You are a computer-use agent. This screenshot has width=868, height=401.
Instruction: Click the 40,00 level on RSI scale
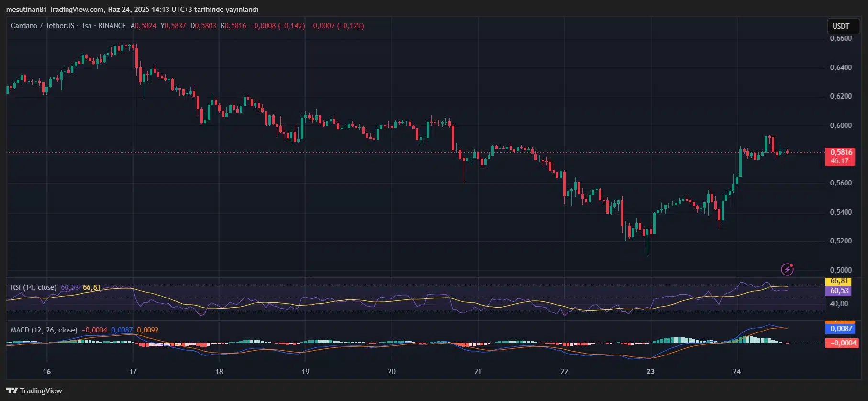coord(839,304)
